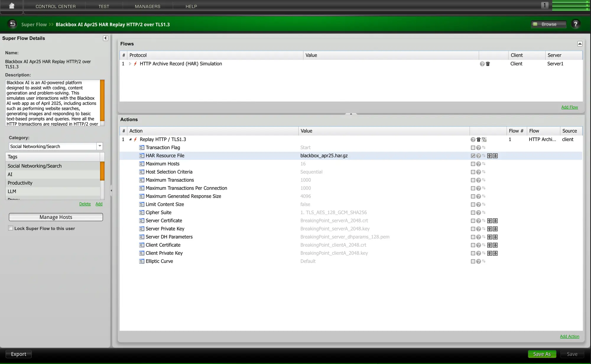The image size is (591, 364).
Task: Check Lock Super Flow to this user
Action: pyautogui.click(x=11, y=228)
